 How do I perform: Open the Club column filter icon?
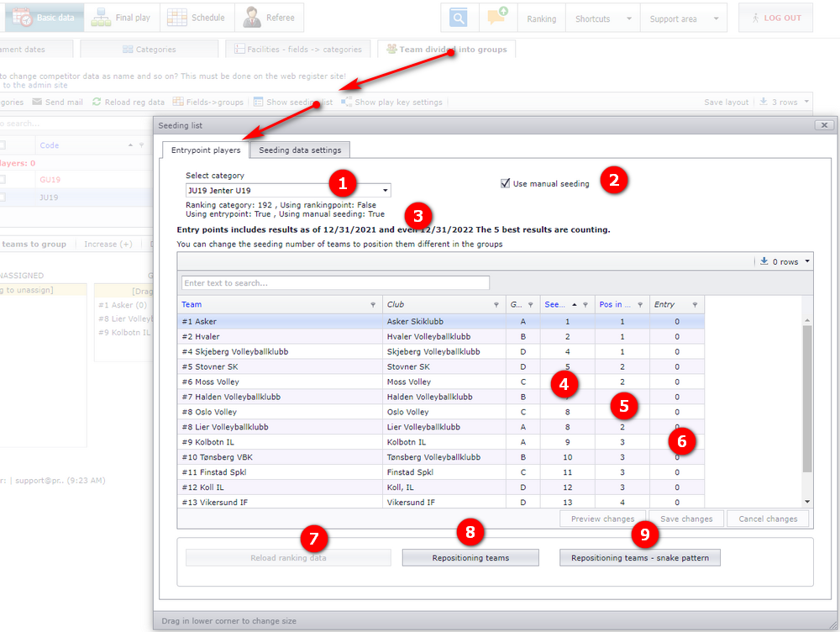496,304
